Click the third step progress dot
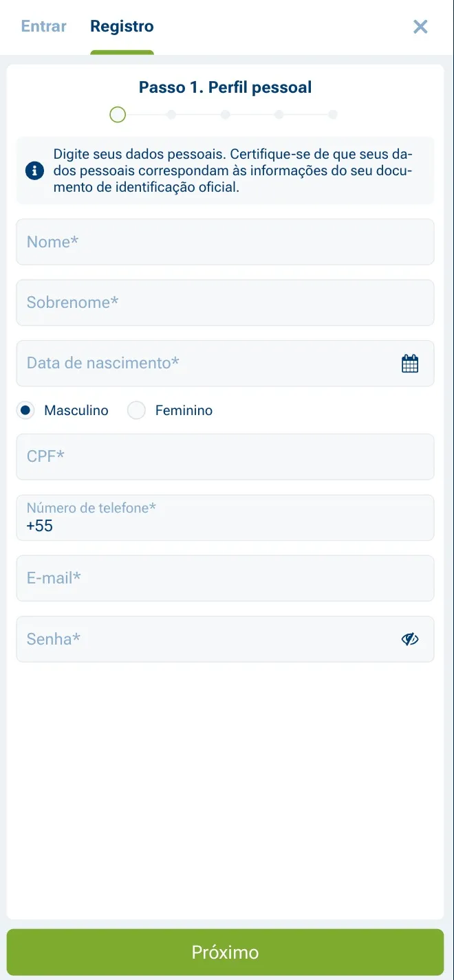 (x=225, y=115)
